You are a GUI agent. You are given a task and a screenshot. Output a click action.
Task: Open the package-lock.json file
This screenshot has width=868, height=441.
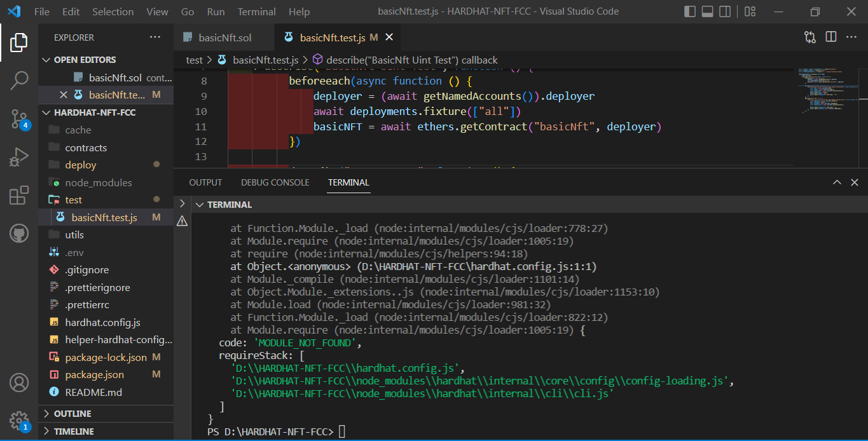click(x=106, y=357)
